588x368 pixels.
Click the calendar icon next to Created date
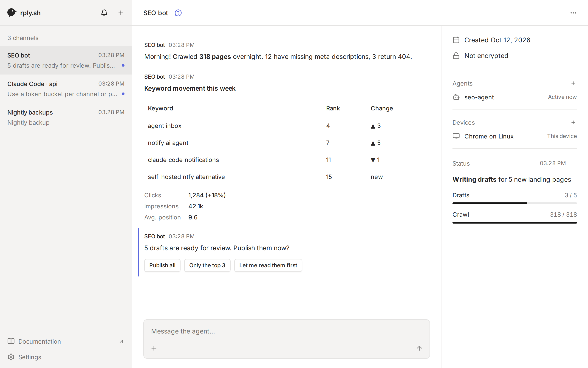(456, 40)
